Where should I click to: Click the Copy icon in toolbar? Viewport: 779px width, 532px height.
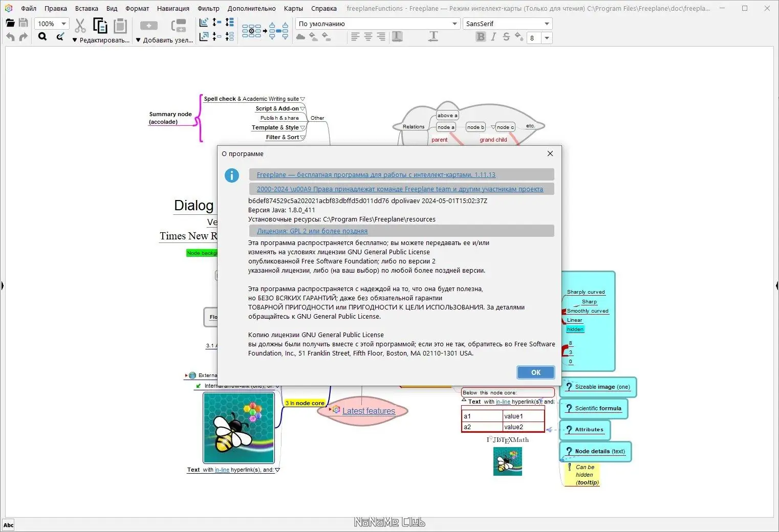click(100, 26)
